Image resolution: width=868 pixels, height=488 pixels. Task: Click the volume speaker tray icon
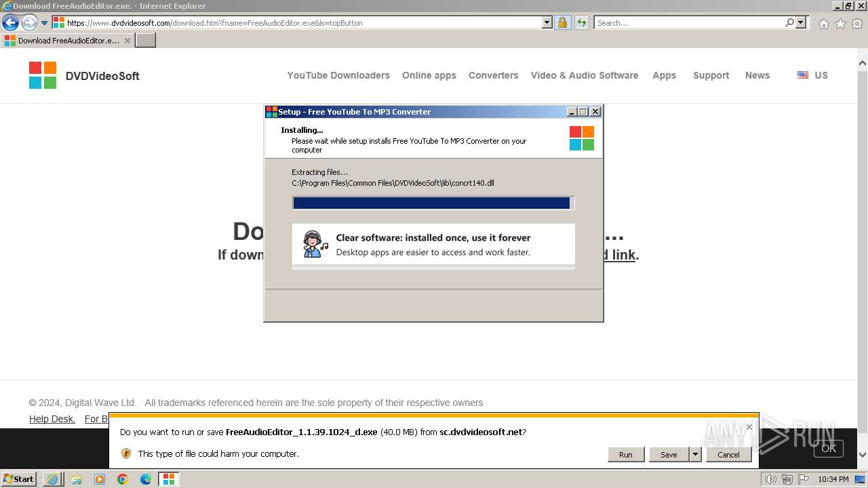click(771, 479)
